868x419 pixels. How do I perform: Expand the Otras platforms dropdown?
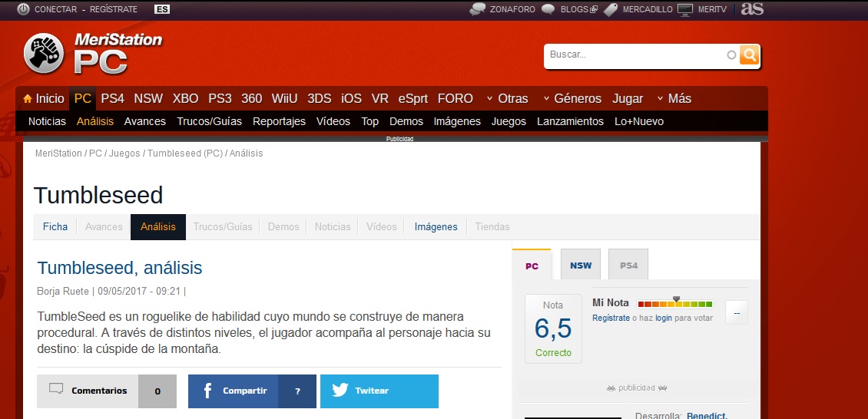click(507, 99)
